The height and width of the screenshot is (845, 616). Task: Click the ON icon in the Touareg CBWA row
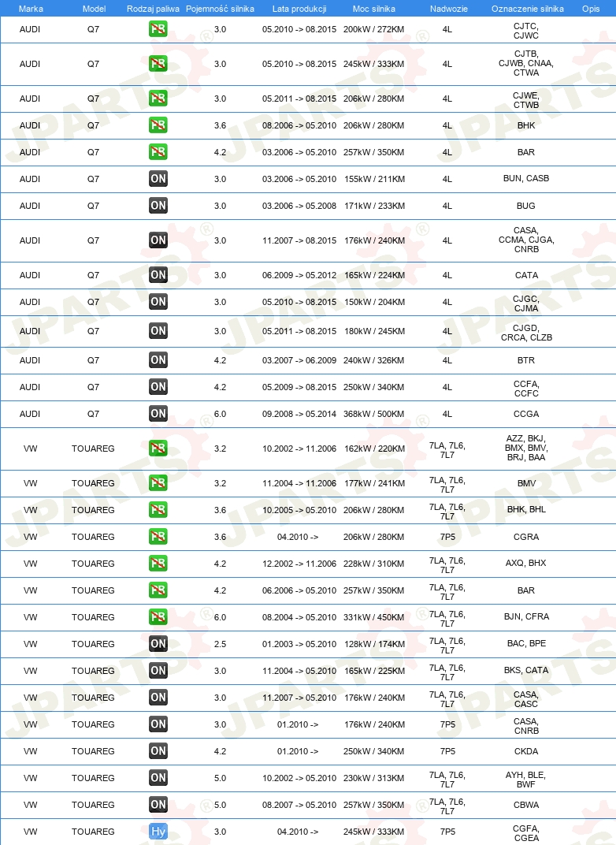tap(158, 805)
